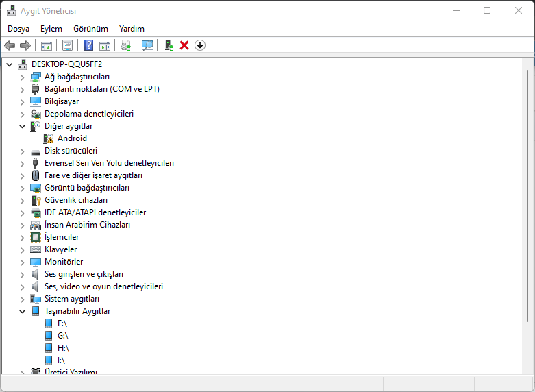Expand the IDE ATA/ATAPI denetleyiciler arrow

coord(22,212)
